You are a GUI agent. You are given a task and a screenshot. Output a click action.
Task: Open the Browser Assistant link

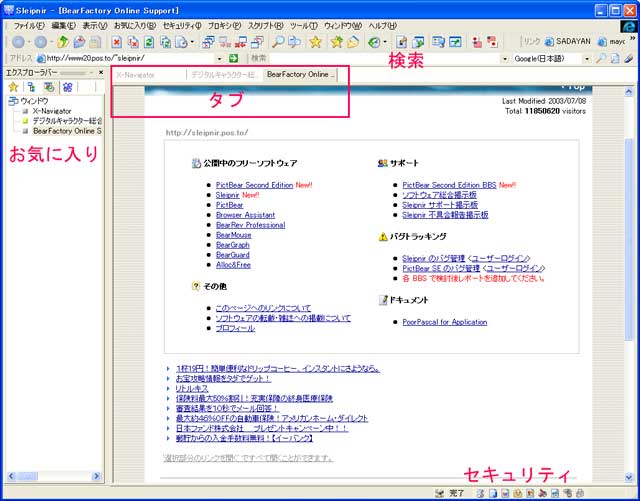pyautogui.click(x=245, y=215)
